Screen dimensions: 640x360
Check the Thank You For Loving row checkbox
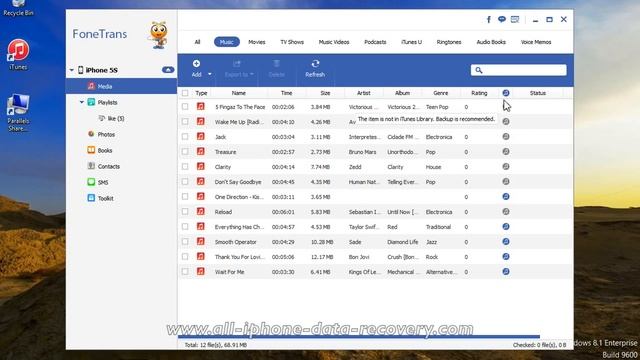(x=185, y=257)
